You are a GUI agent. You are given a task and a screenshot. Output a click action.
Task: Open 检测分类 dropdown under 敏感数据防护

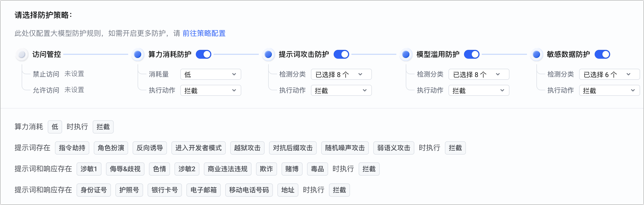(x=609, y=74)
